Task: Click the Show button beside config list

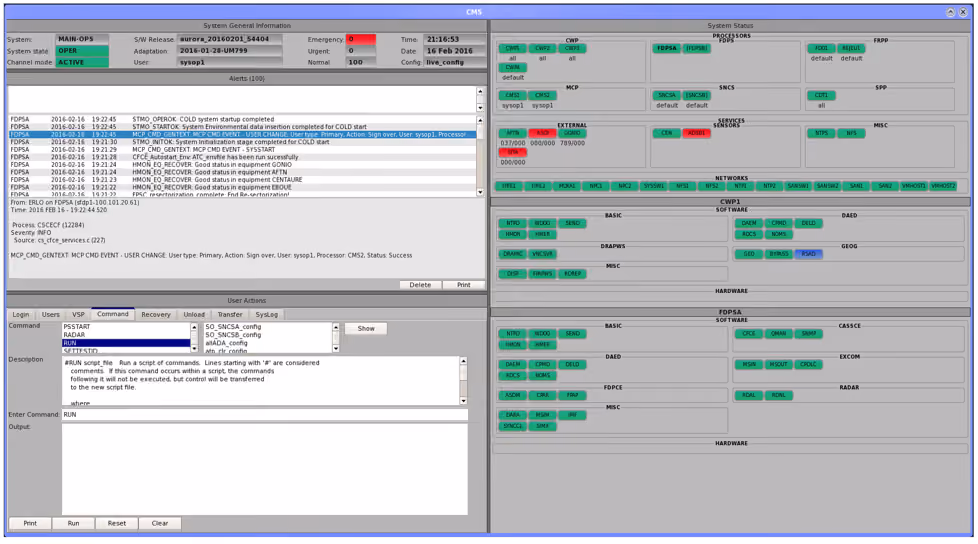Action: 366,328
